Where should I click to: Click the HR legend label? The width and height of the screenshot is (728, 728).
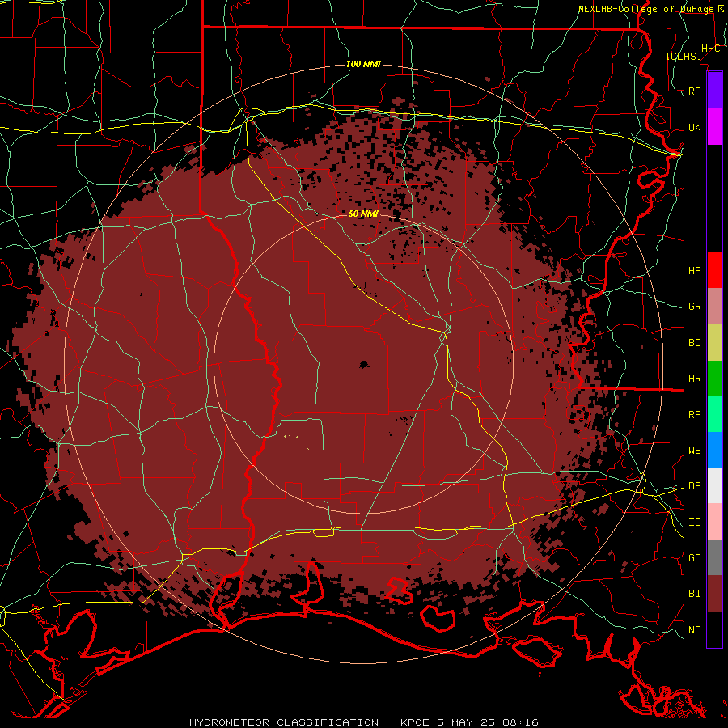coord(695,379)
